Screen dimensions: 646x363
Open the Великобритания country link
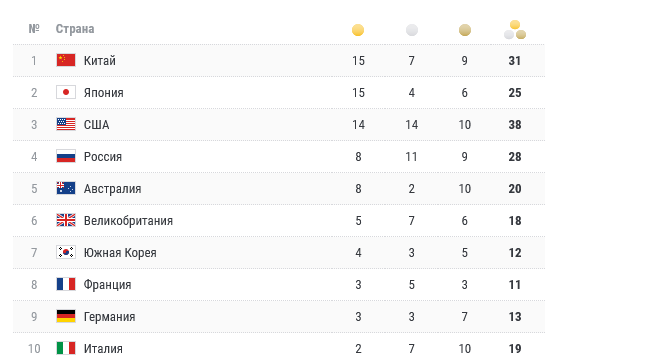[x=128, y=221]
